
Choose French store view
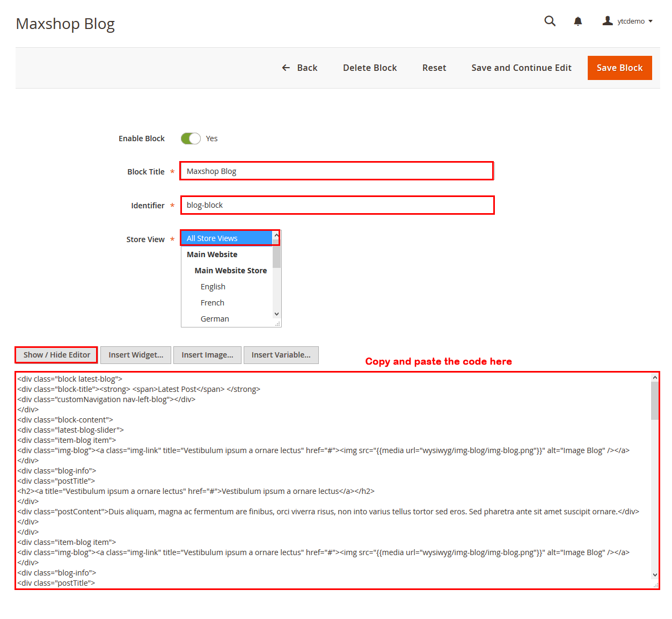[x=213, y=303]
